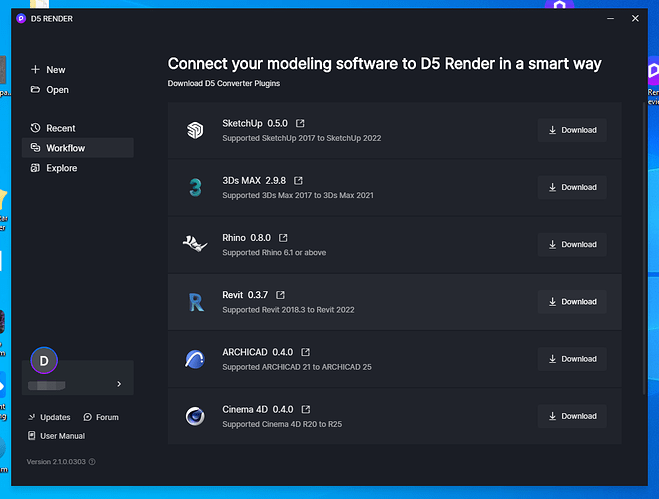Click the plugin list scrollbar

(x=644, y=248)
